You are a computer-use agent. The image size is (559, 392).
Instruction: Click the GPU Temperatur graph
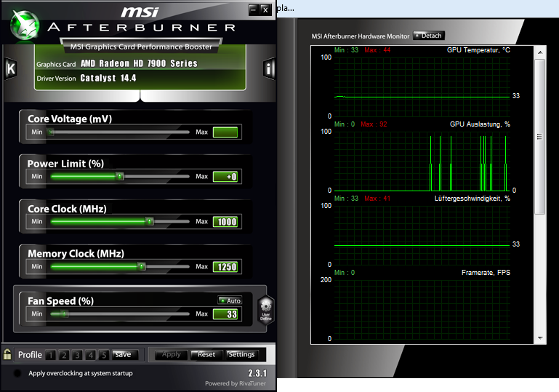[x=422, y=87]
